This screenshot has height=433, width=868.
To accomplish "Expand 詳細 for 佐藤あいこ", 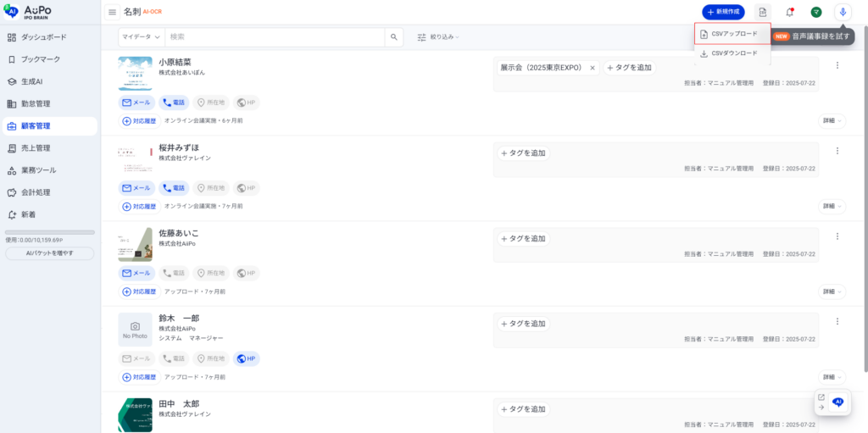I will (x=832, y=291).
